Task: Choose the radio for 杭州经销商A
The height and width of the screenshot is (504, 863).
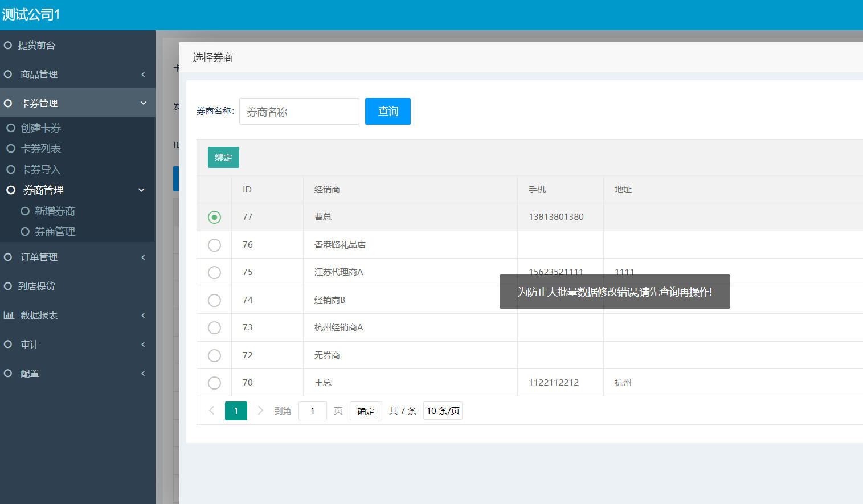Action: (214, 327)
